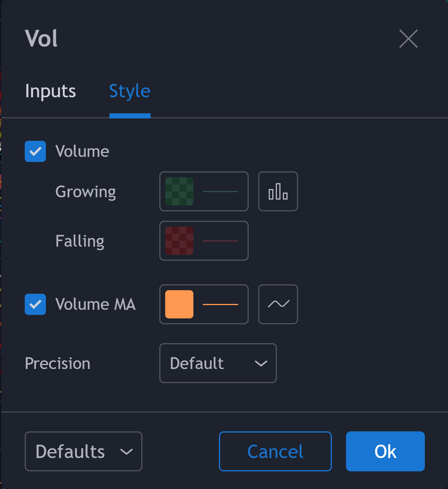Switch to the Inputs tab

pyautogui.click(x=50, y=91)
